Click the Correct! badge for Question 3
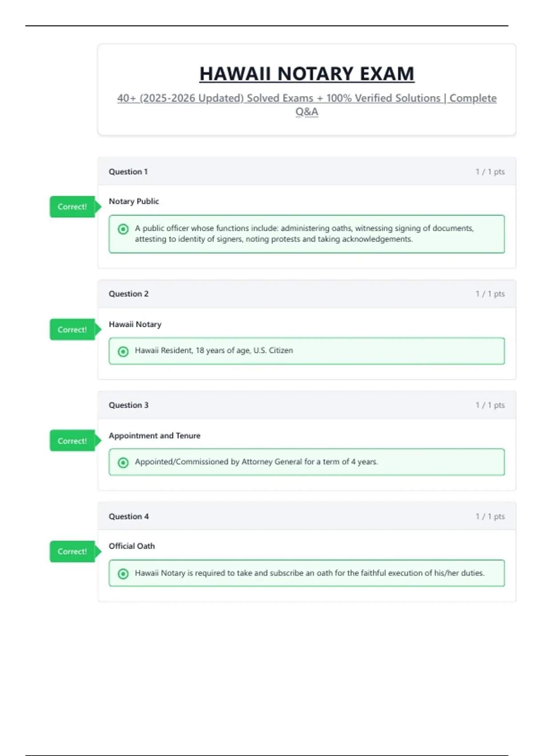This screenshot has width=534, height=756. 73,441
